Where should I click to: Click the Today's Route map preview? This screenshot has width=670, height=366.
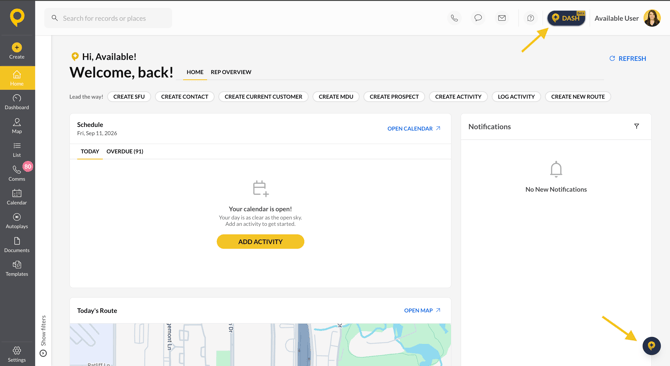coord(260,344)
